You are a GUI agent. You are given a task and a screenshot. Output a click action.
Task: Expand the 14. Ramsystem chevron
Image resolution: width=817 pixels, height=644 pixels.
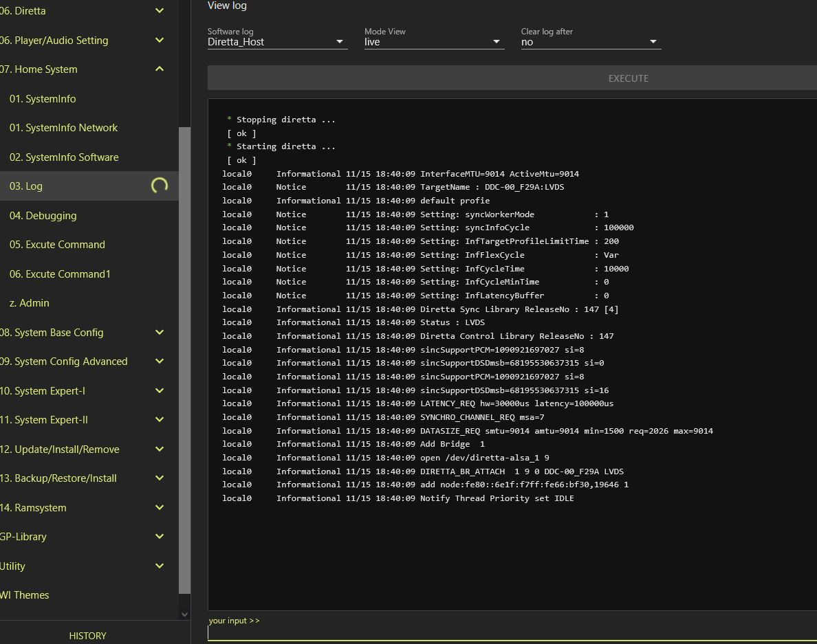point(160,508)
